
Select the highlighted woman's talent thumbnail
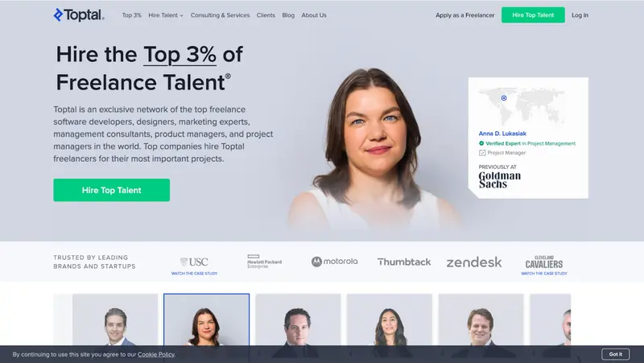click(x=206, y=320)
